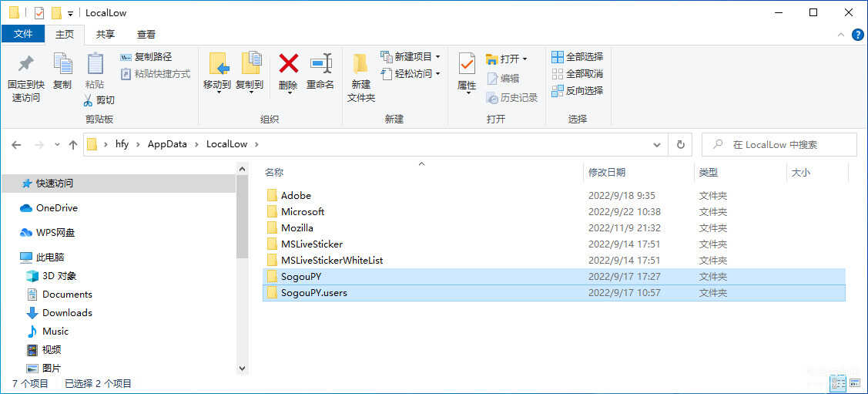The width and height of the screenshot is (868, 394).
Task: Select Quick Access (快速访问) in sidebar
Action: click(119, 184)
